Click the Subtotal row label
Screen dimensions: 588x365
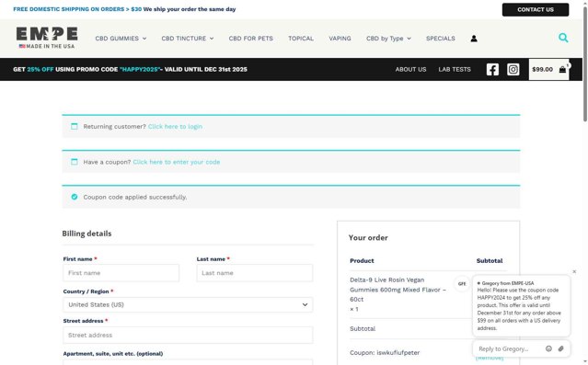click(363, 328)
